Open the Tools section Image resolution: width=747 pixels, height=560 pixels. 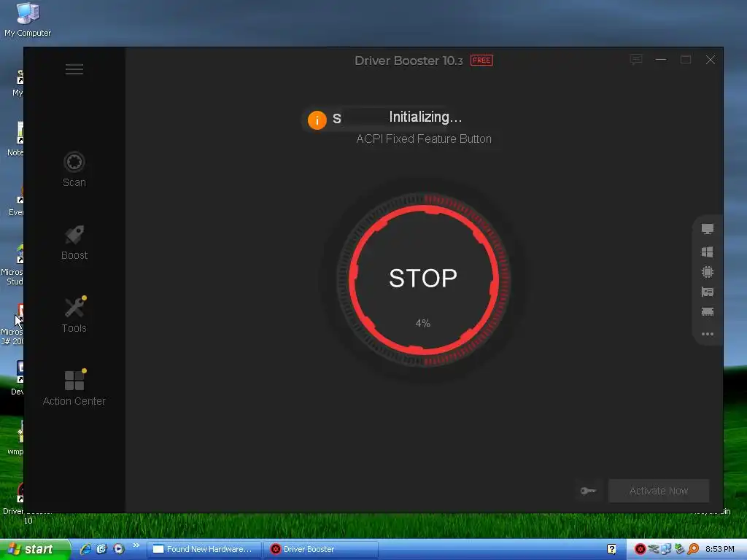[x=74, y=315]
